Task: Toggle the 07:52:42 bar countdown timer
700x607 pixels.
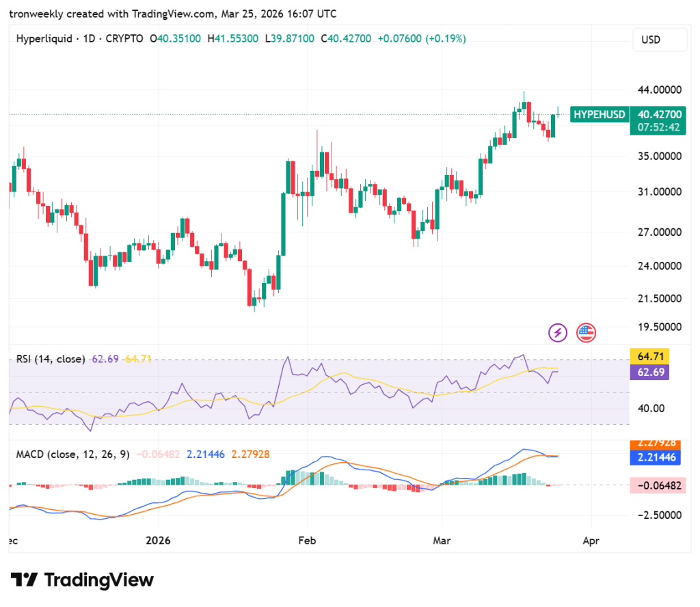Action: click(658, 128)
